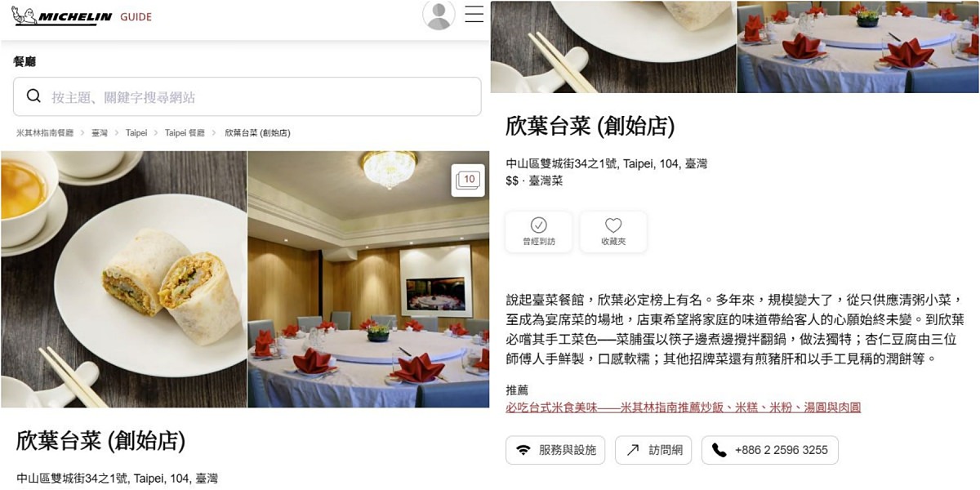Click the search magnifier icon
This screenshot has width=980, height=490.
point(33,96)
